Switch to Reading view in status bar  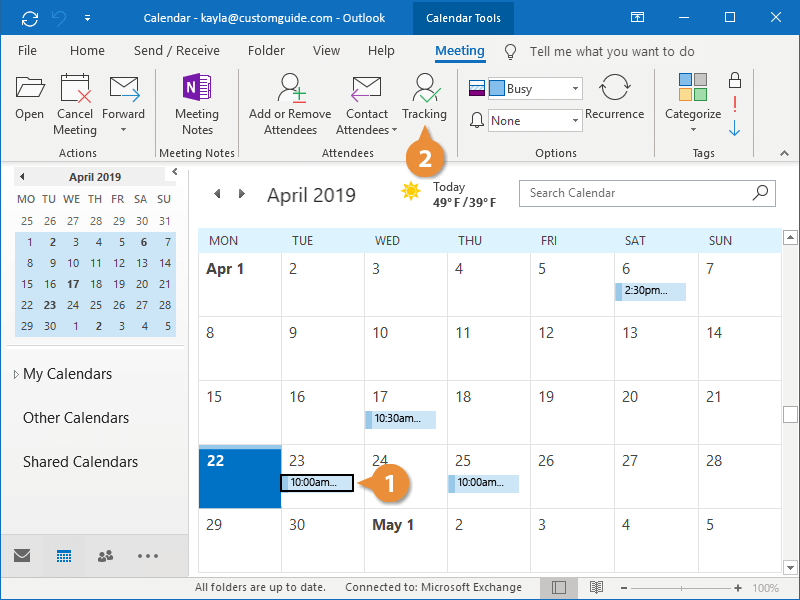pyautogui.click(x=596, y=587)
